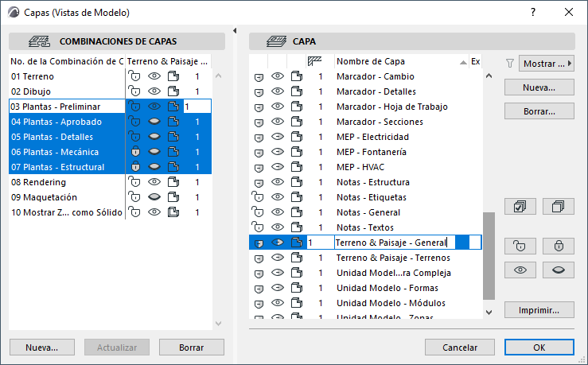
Task: Collapse the layer combinations panel using the arrow
Action: (x=235, y=31)
